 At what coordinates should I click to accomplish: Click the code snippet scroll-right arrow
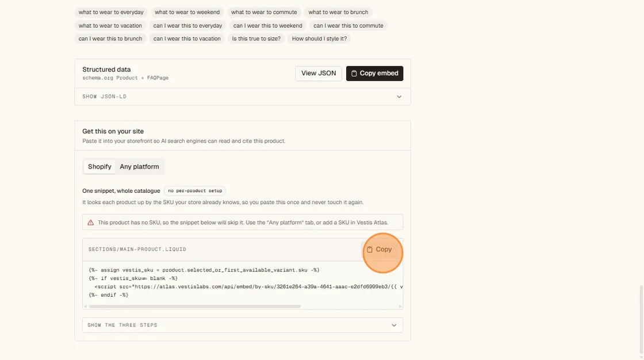point(400,307)
